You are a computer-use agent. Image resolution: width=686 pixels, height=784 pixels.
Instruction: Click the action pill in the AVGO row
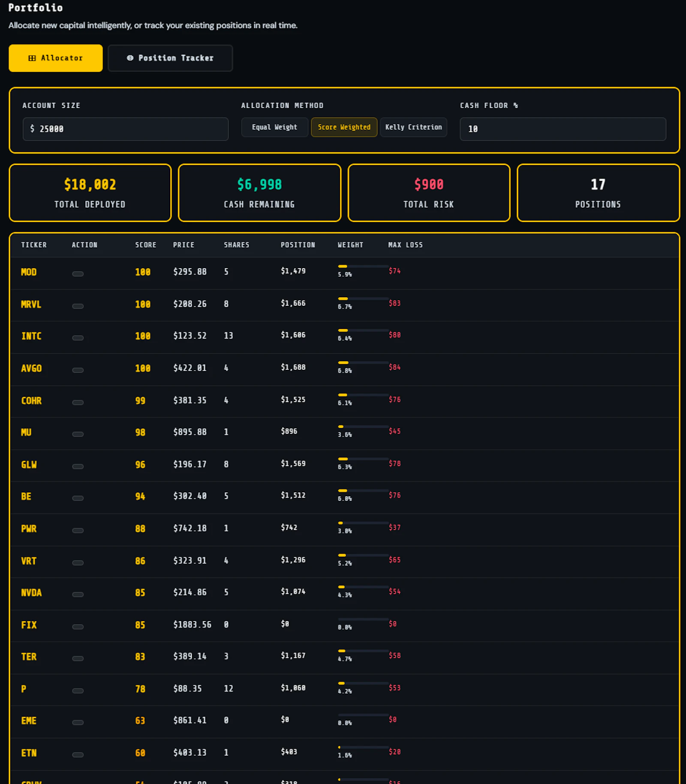(78, 370)
